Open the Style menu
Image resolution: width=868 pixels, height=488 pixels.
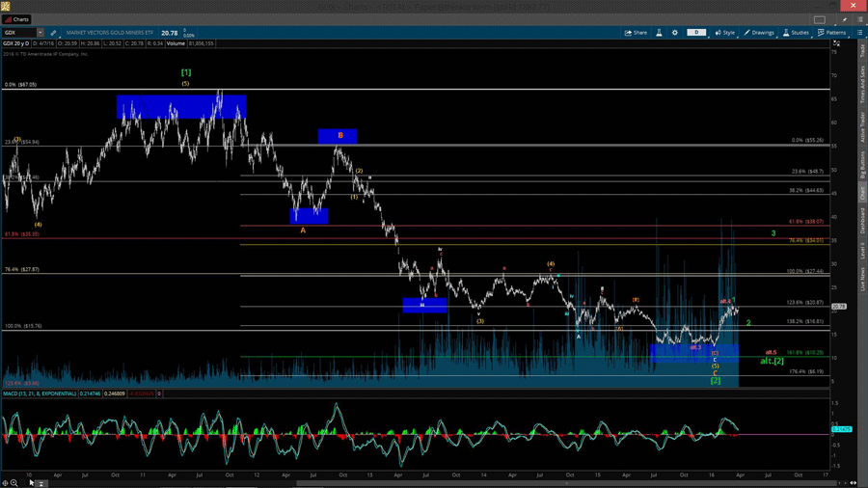coord(725,33)
